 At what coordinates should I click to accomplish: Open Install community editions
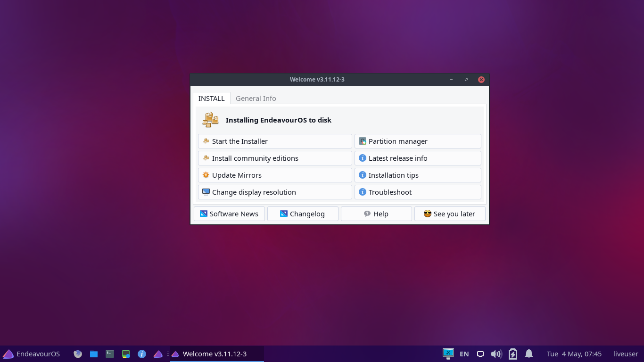pos(275,158)
